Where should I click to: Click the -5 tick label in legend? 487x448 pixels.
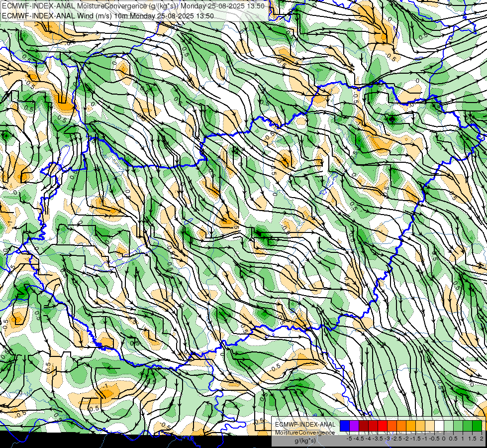coord(349,439)
